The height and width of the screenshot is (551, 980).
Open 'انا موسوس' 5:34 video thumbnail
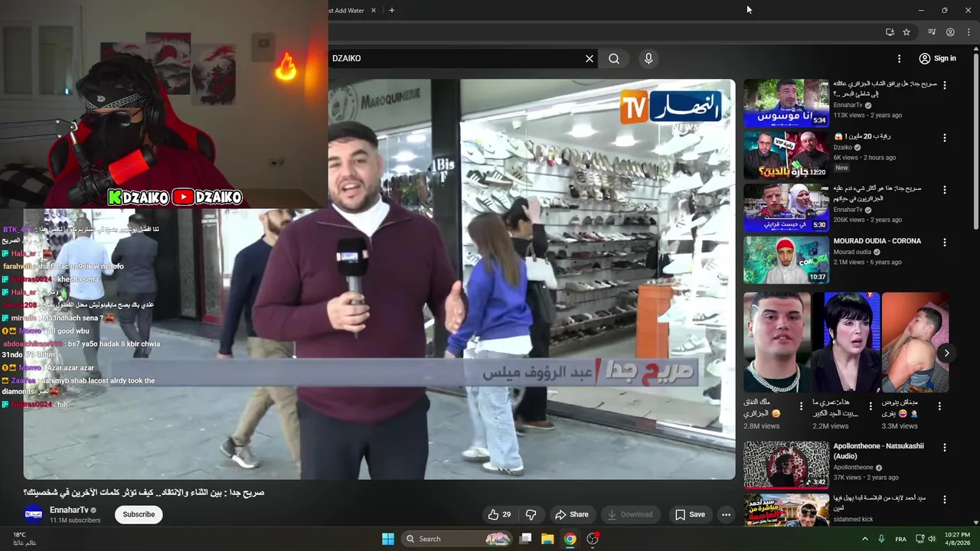[x=786, y=103]
